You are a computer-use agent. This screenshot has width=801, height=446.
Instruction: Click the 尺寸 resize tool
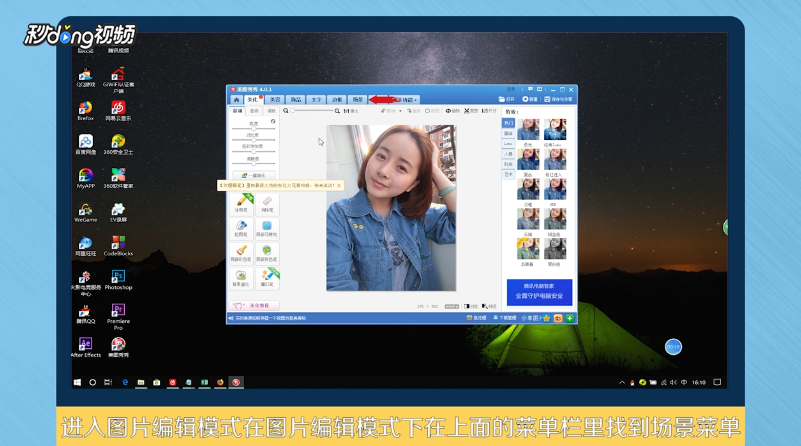(489, 111)
